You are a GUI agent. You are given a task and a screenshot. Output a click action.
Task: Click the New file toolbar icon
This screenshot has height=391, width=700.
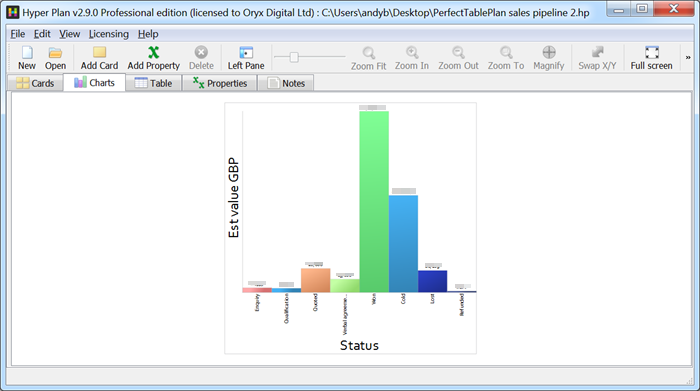[27, 58]
